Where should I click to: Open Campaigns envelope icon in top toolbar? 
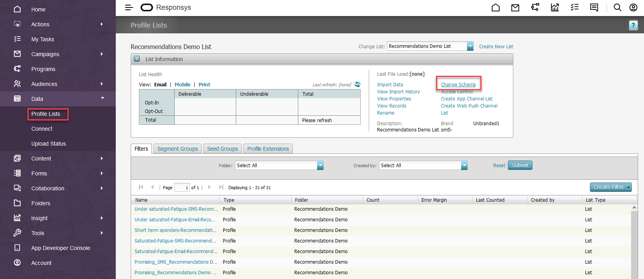click(515, 7)
